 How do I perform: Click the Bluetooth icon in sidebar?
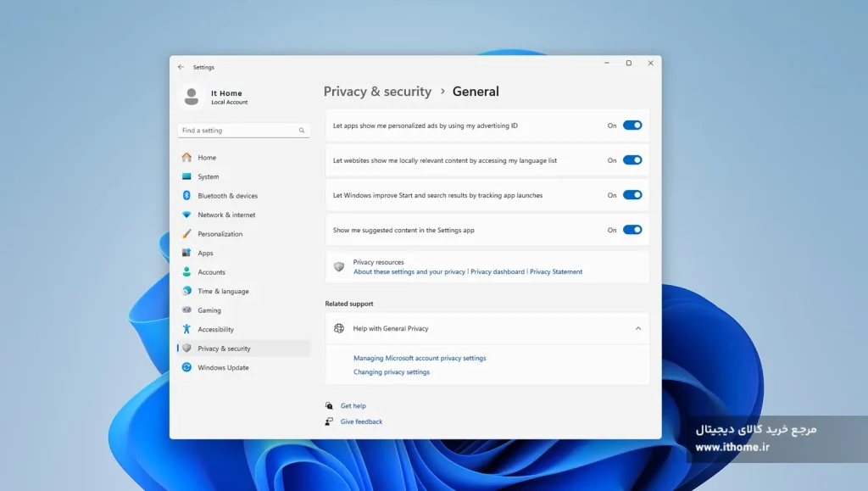pos(186,195)
